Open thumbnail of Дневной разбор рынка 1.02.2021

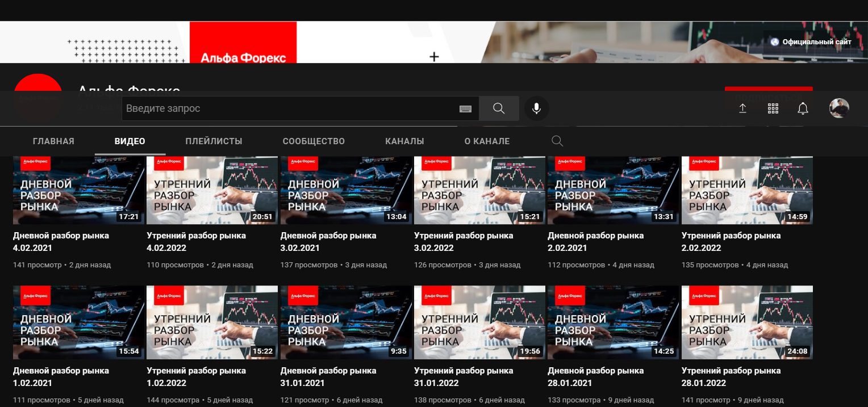[78, 322]
